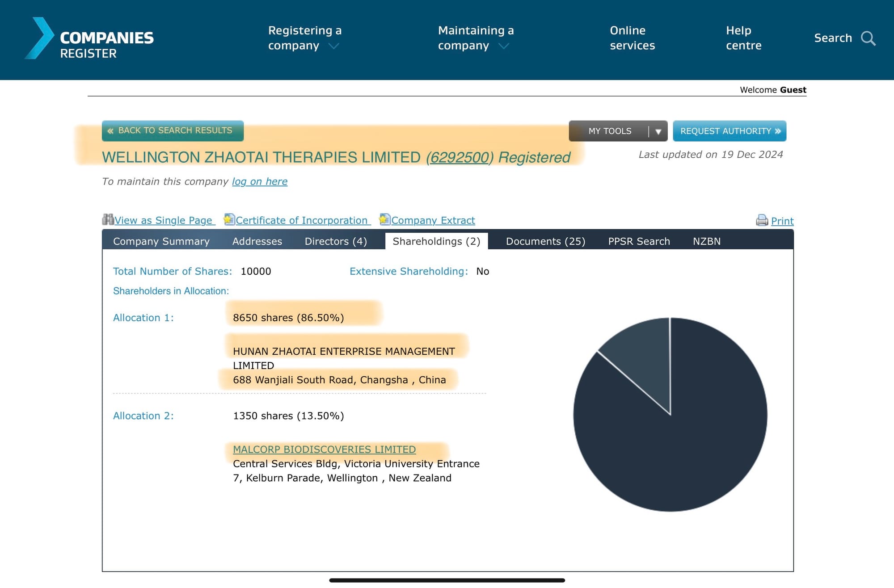Open the Documents (25) tab

[x=545, y=241]
